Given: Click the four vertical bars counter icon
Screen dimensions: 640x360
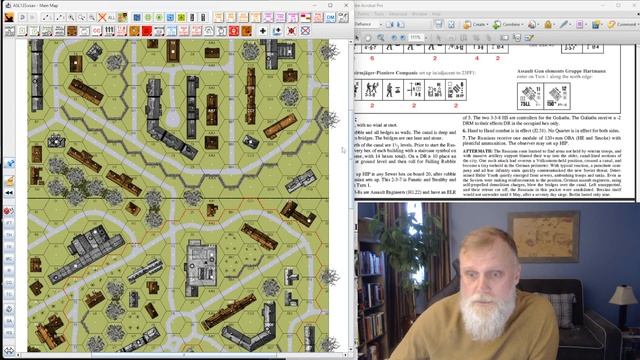Looking at the screenshot, I should [x=109, y=31].
